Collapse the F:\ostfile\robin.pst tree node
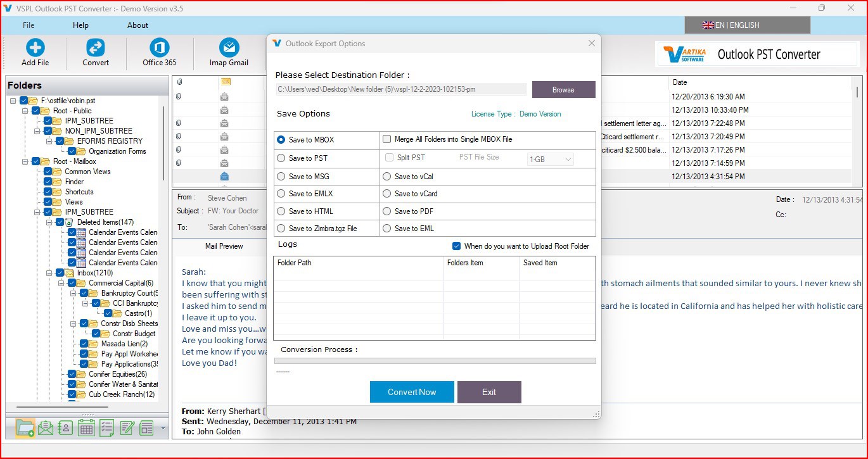This screenshot has height=459, width=868. (x=13, y=101)
